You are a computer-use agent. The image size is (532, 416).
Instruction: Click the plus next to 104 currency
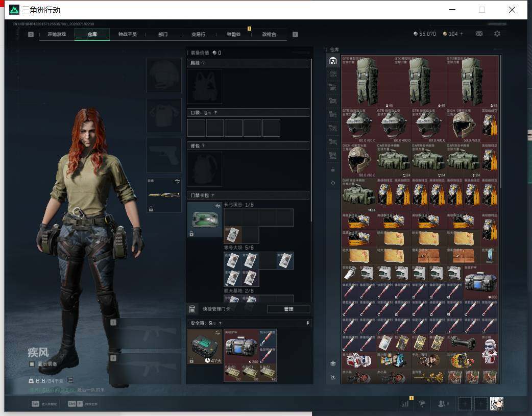coord(462,34)
